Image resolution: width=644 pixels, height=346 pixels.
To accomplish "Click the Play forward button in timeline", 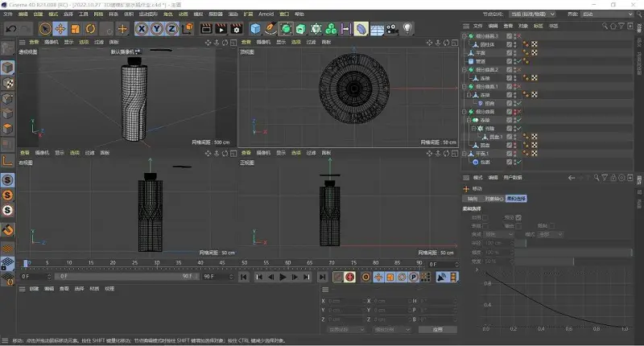I will point(283,277).
